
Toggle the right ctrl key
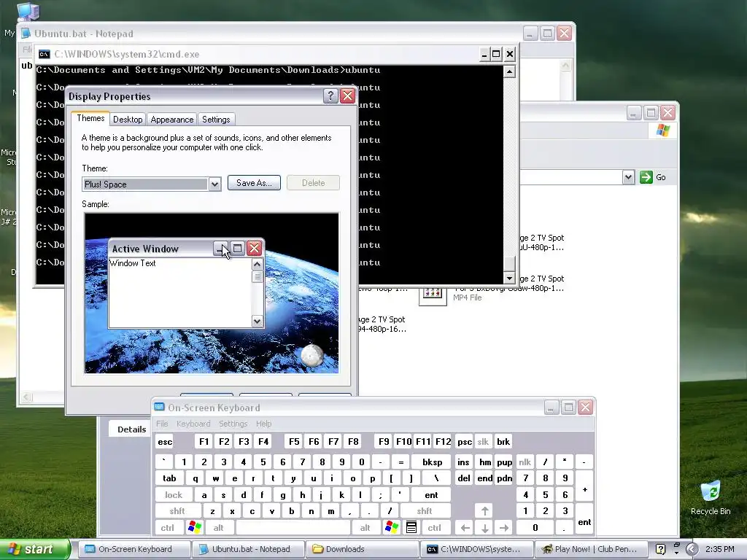coord(434,528)
